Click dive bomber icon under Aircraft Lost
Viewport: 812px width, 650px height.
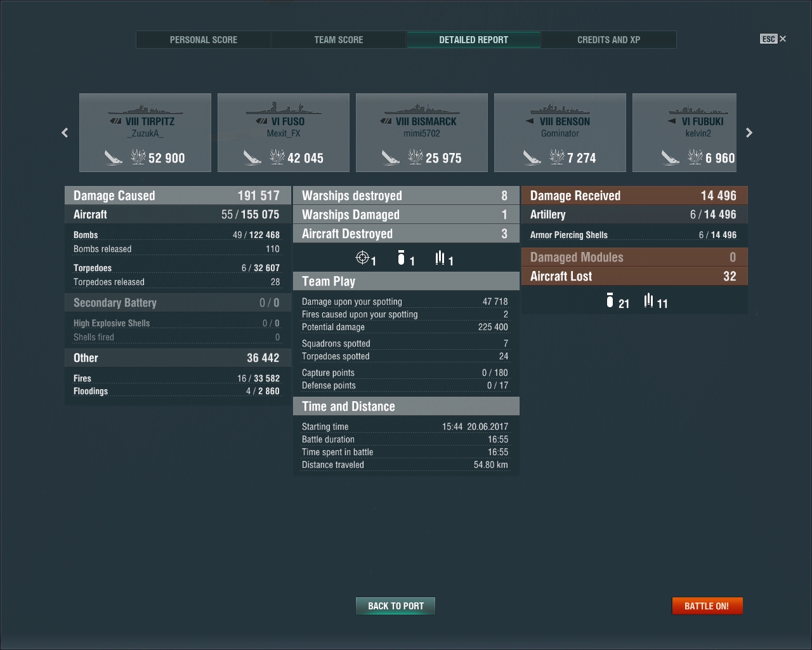(610, 300)
